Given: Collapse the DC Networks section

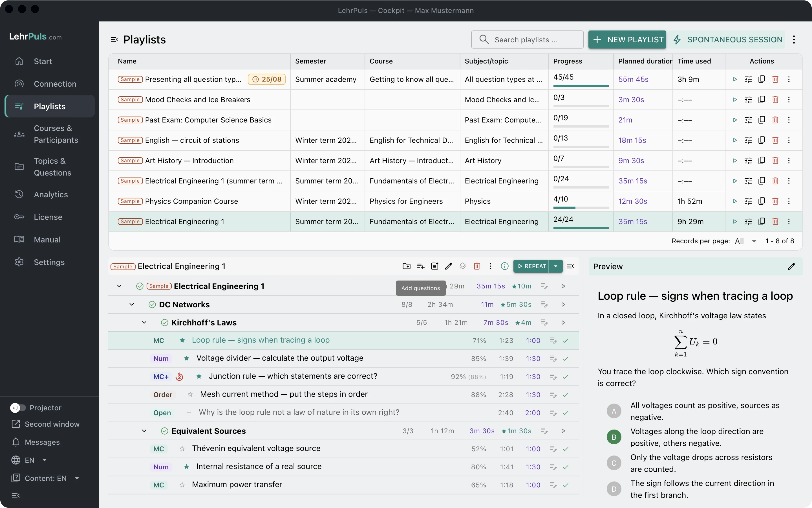Looking at the screenshot, I should point(132,305).
